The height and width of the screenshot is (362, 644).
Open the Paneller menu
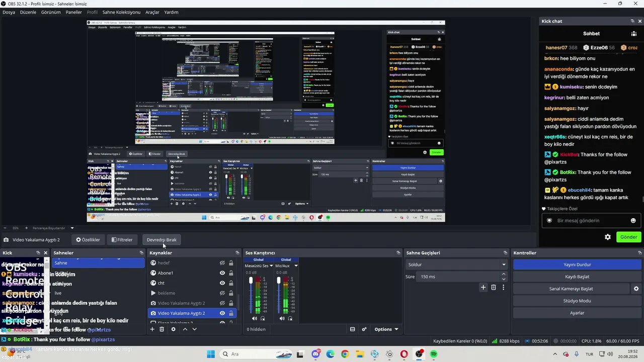[74, 12]
